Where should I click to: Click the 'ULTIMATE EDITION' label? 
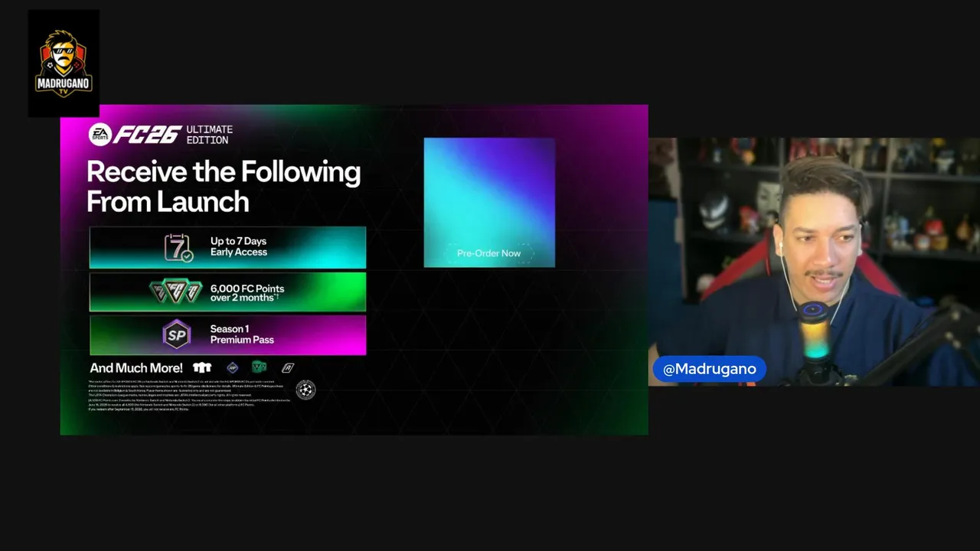[x=209, y=135]
